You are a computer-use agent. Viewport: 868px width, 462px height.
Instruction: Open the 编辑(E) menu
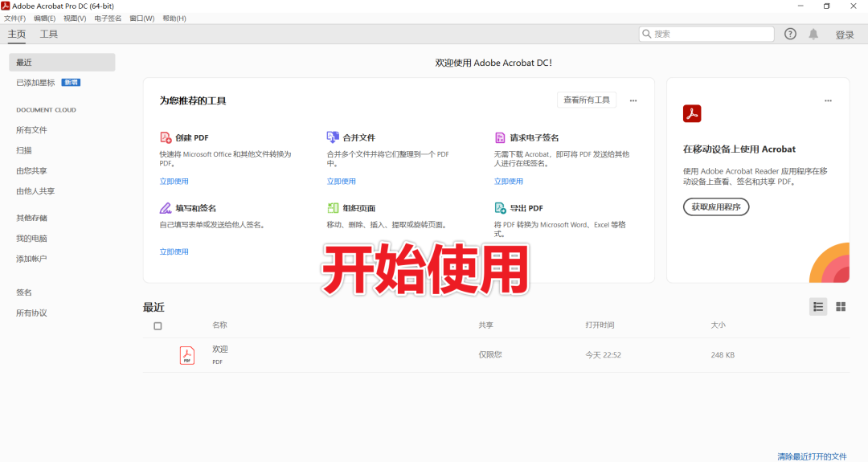(x=45, y=18)
